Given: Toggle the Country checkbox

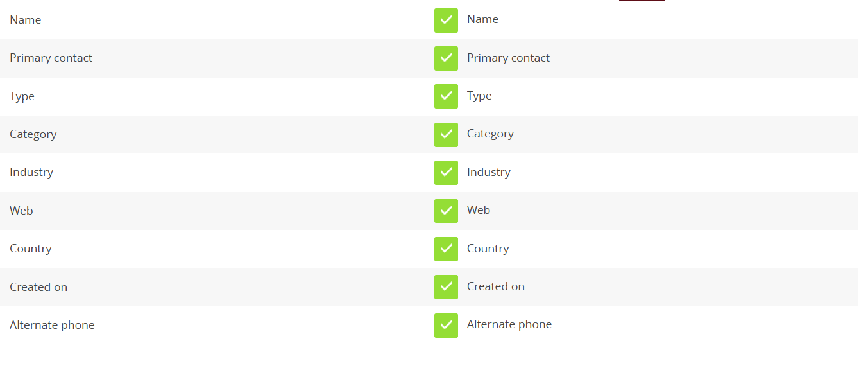Looking at the screenshot, I should pos(446,249).
